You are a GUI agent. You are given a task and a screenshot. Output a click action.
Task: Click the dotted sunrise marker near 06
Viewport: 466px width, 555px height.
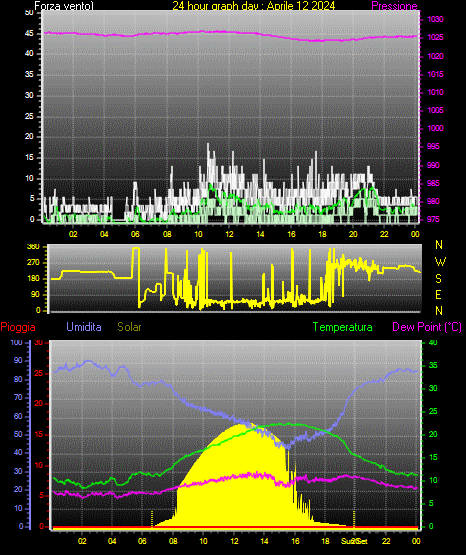(152, 519)
